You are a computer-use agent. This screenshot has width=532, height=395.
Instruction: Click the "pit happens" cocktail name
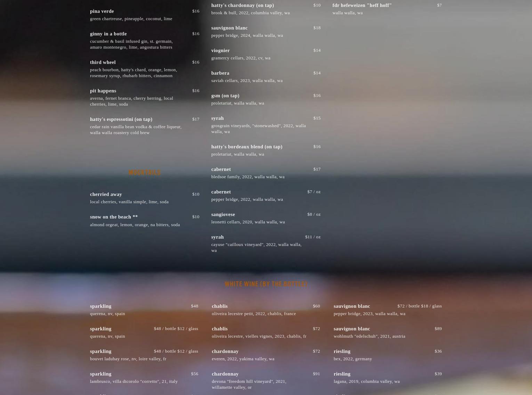(103, 91)
